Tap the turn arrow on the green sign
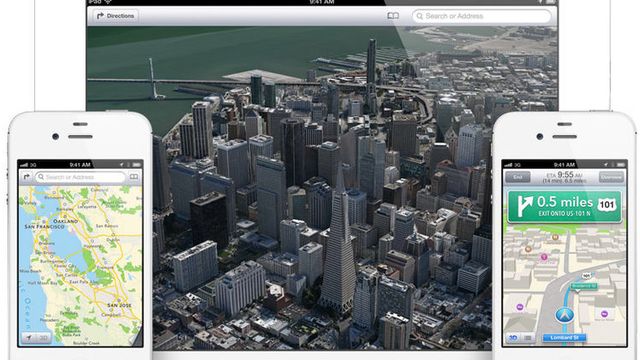This screenshot has width=640, height=360. point(524,206)
